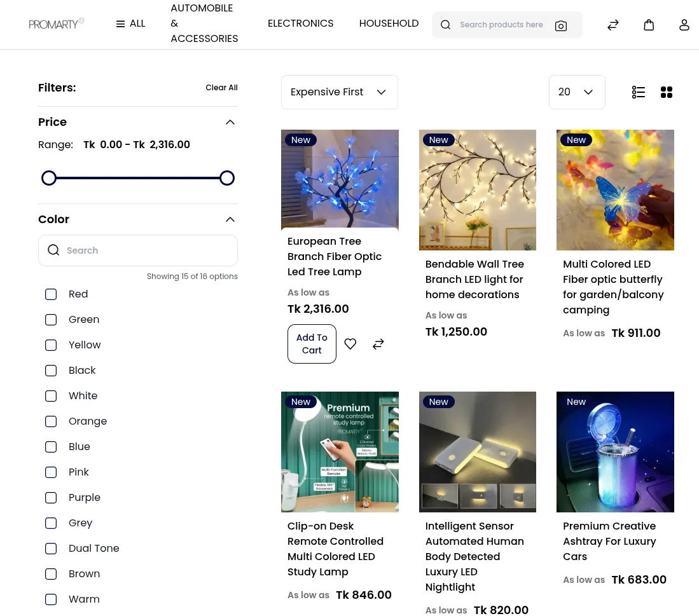Check the Warm color filter

(x=51, y=599)
